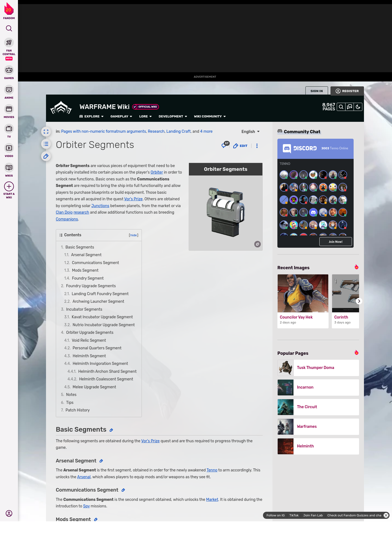The width and height of the screenshot is (392, 545).
Task: Expand article to full width
Action: (x=46, y=132)
